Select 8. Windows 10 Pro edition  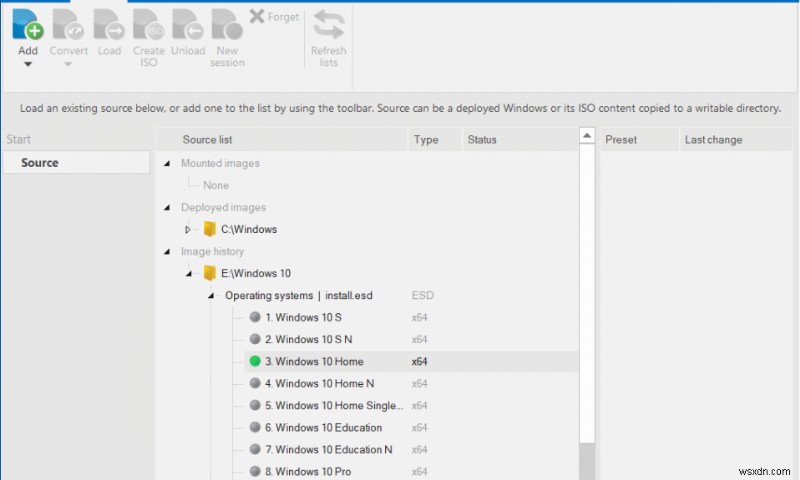point(308,471)
